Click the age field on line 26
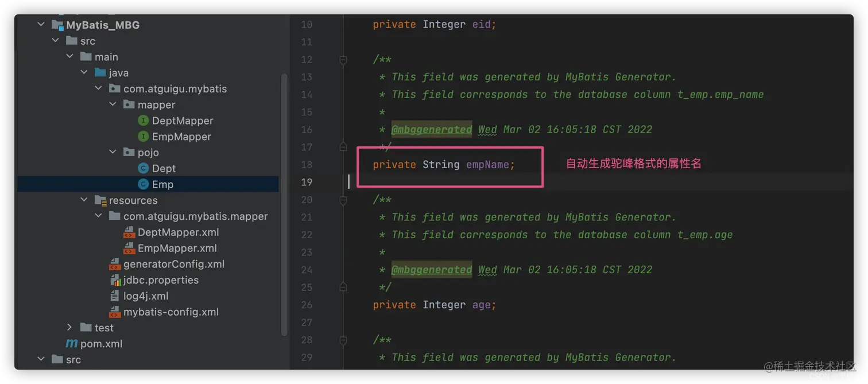This screenshot has width=868, height=384. click(x=481, y=305)
